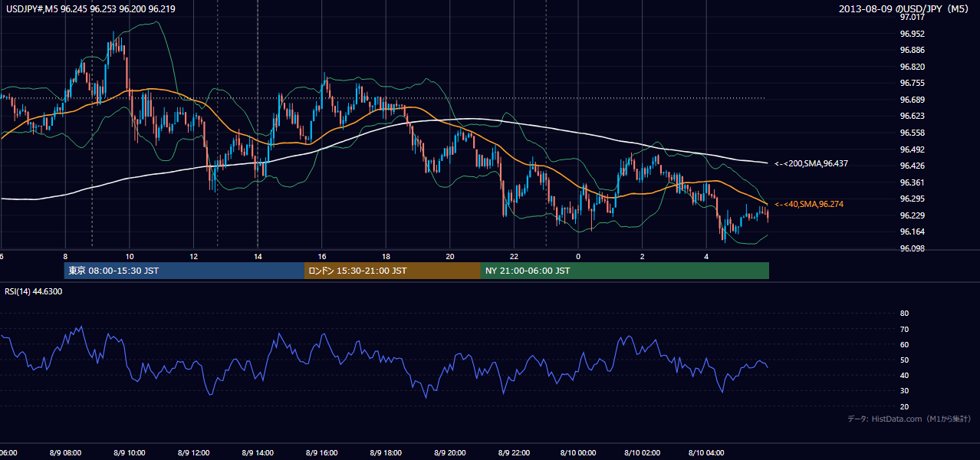The width and height of the screenshot is (980, 460).
Task: Click price axis label 96.164
Action: (x=912, y=232)
